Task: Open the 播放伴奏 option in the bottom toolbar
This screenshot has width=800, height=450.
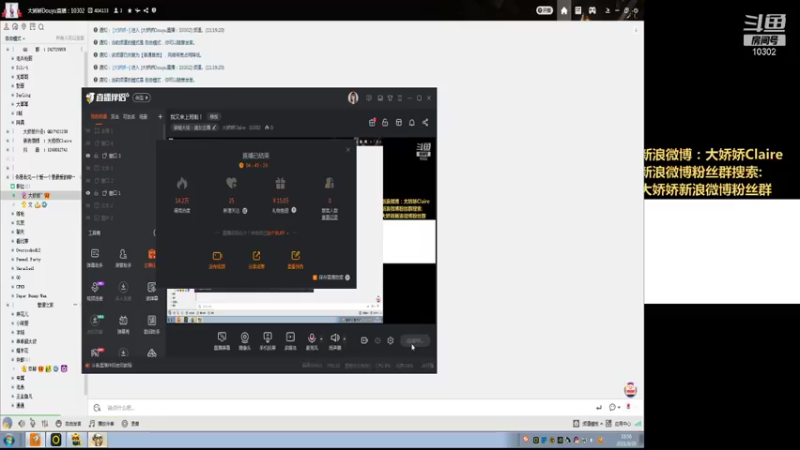Action: tap(102, 423)
